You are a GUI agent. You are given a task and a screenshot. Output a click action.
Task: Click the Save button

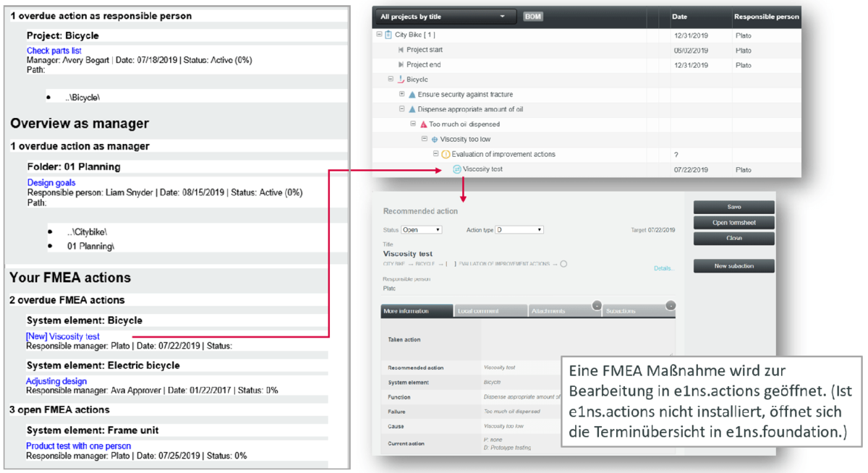pyautogui.click(x=734, y=207)
